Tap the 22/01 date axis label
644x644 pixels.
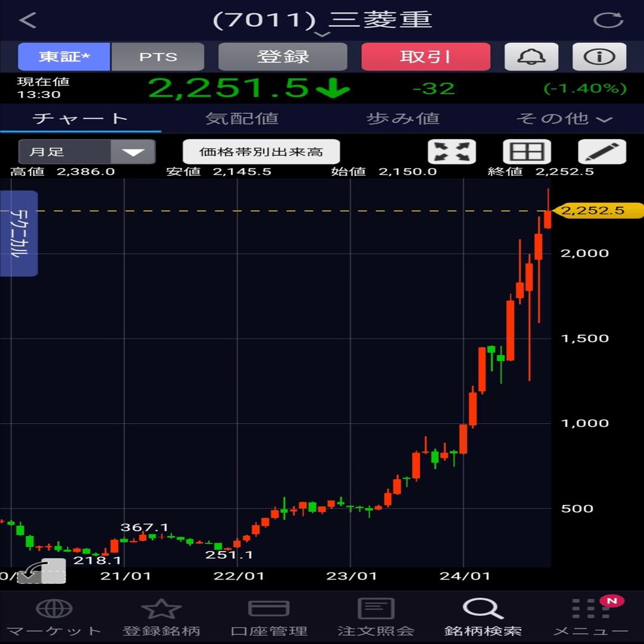pos(239,576)
